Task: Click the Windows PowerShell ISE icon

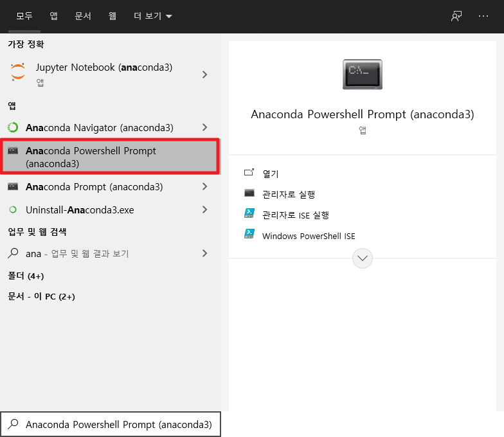Action: tap(249, 234)
